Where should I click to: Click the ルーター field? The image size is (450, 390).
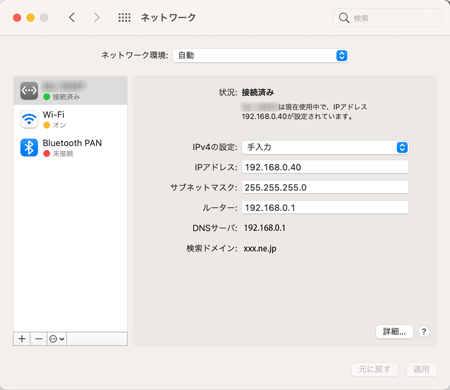(x=325, y=208)
